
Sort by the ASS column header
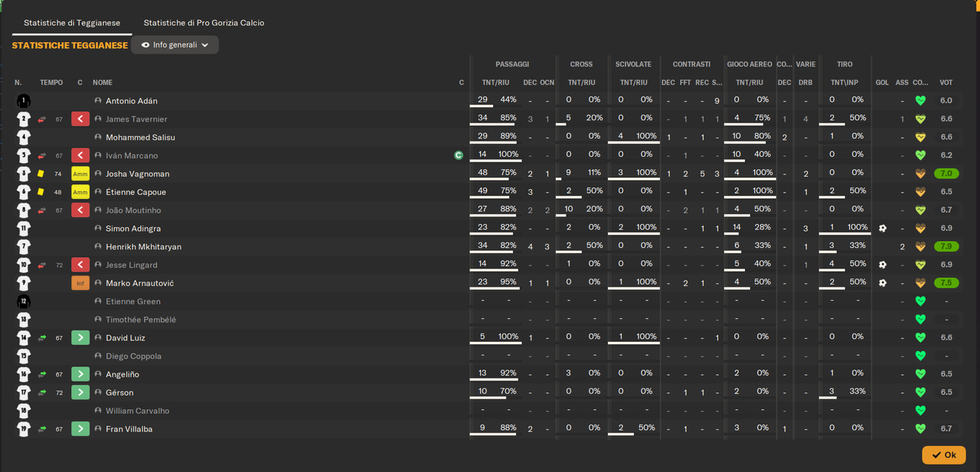click(x=902, y=83)
